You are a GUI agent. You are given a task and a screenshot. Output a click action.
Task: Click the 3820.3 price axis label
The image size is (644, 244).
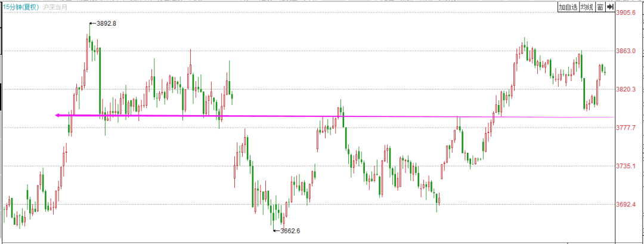pos(627,89)
